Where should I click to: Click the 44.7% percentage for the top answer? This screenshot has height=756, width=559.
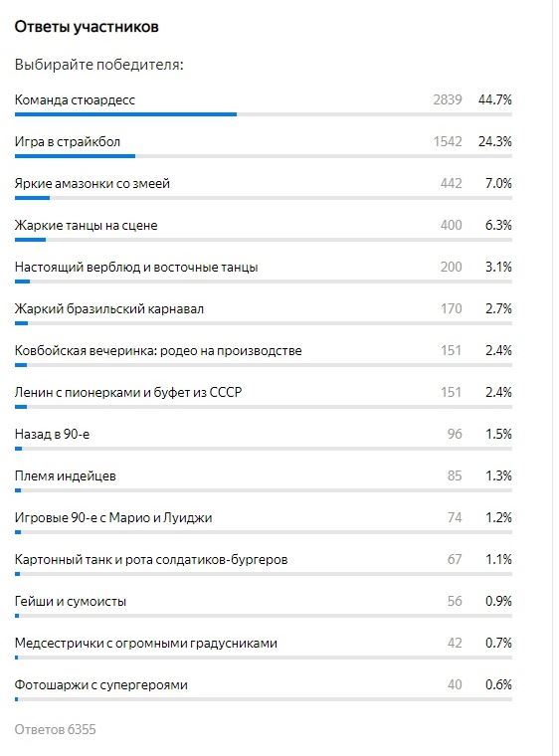pyautogui.click(x=495, y=99)
